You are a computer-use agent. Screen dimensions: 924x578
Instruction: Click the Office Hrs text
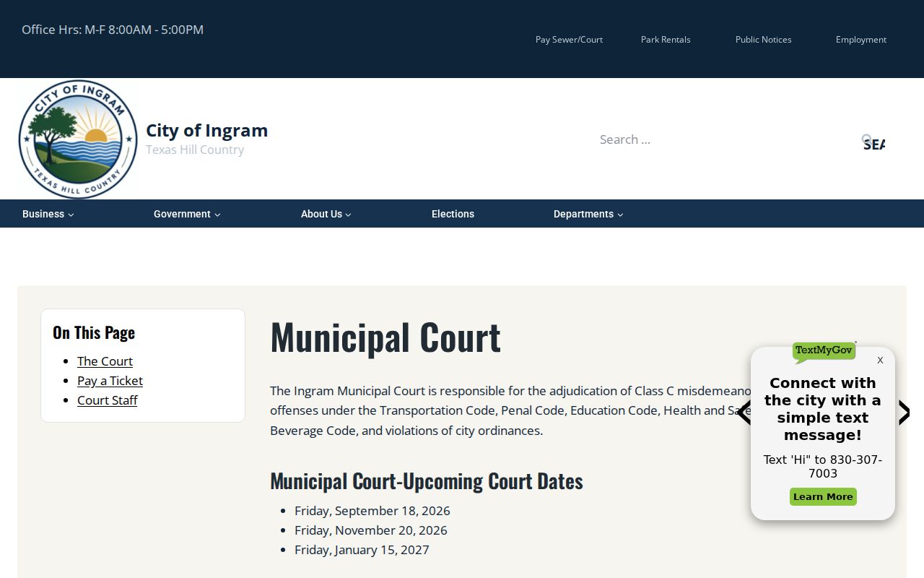[x=113, y=30]
